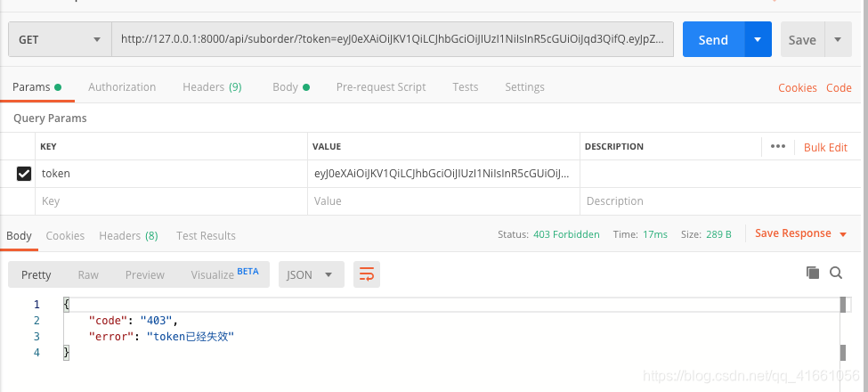
Task: Copy the response with the copy icon
Action: click(813, 273)
